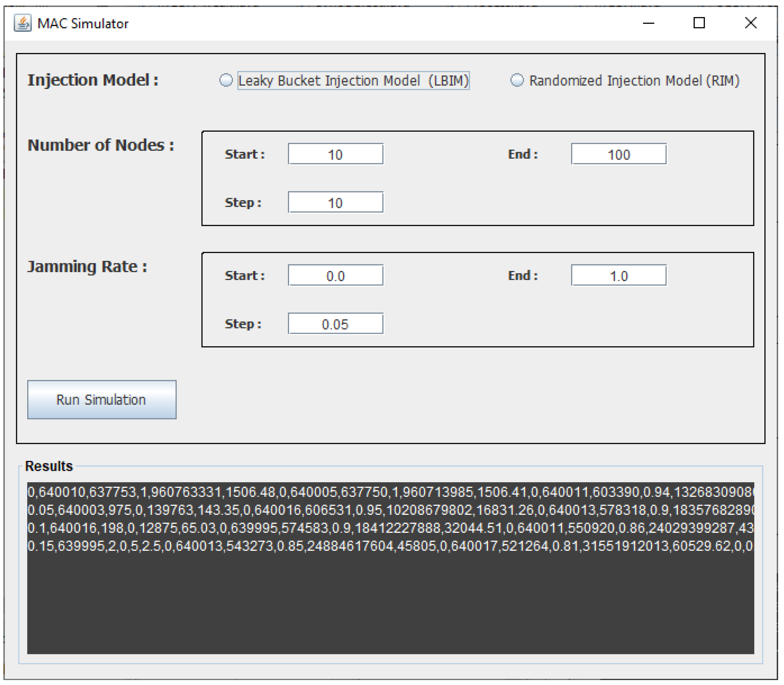Image resolution: width=784 pixels, height=685 pixels.
Task: Click Number of Nodes End field
Action: pyautogui.click(x=619, y=154)
